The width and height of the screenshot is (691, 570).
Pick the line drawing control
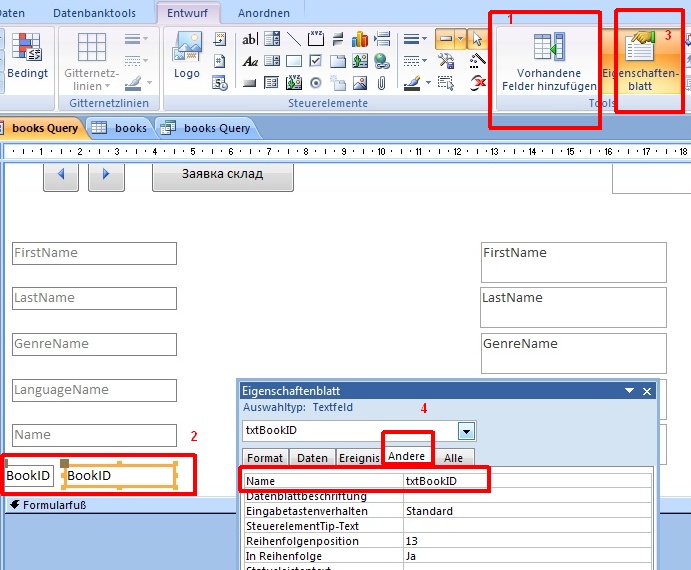pyautogui.click(x=294, y=39)
